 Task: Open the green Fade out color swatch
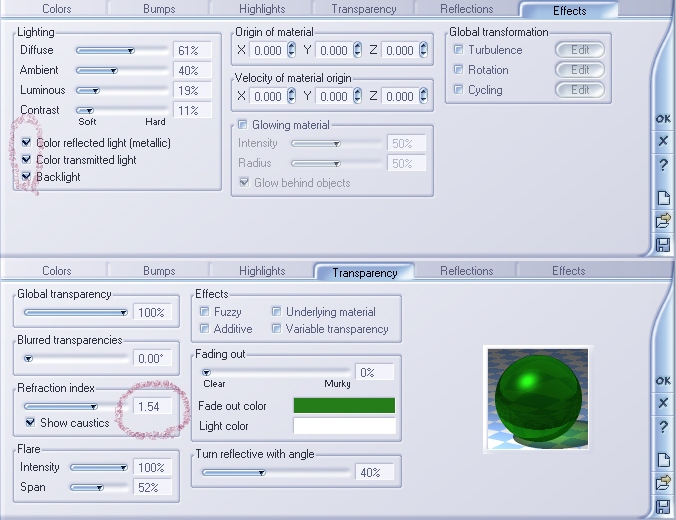click(344, 406)
